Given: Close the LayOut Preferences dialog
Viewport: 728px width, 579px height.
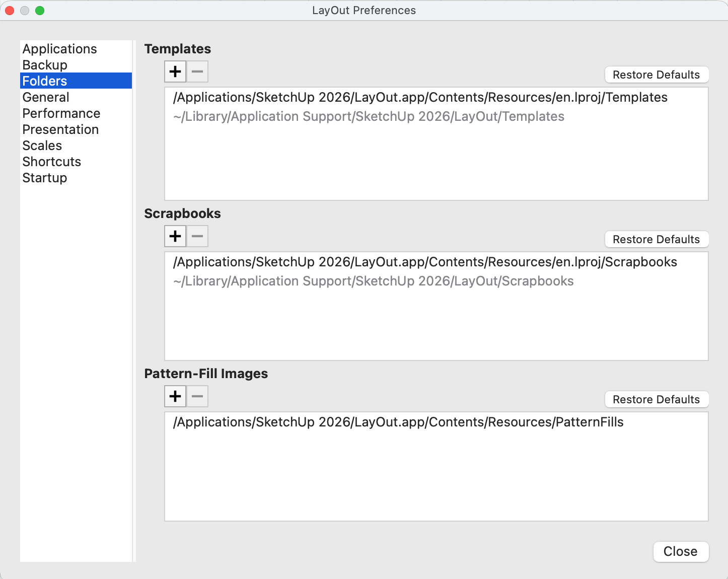Looking at the screenshot, I should point(681,551).
